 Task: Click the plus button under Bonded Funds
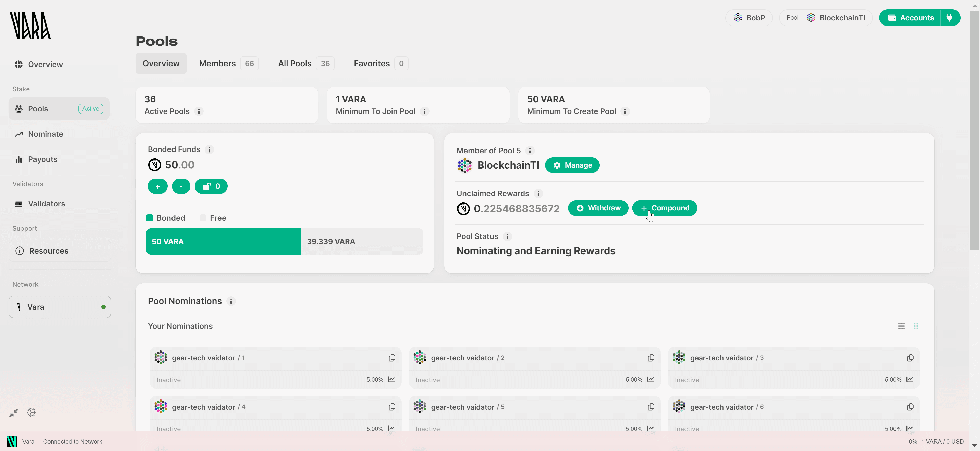click(x=157, y=186)
